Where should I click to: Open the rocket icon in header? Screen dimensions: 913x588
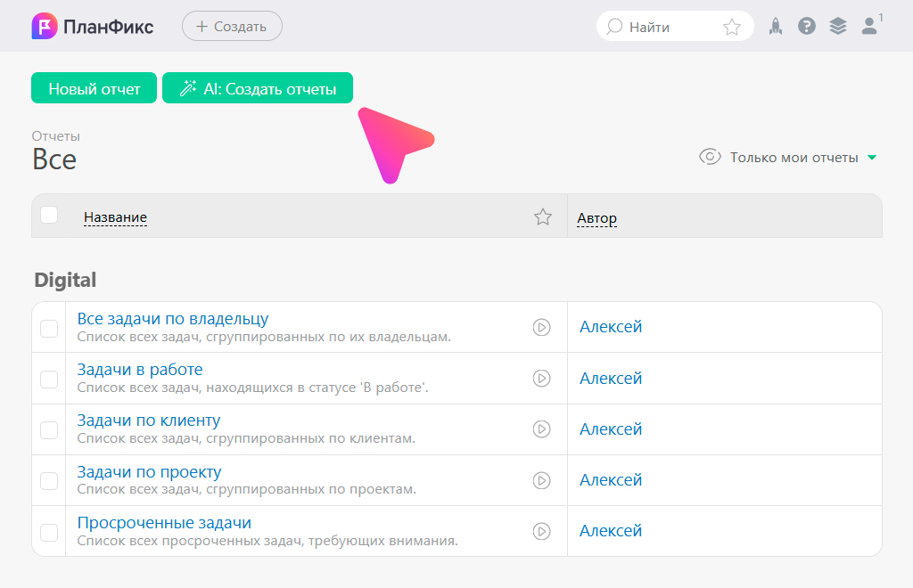click(776, 27)
